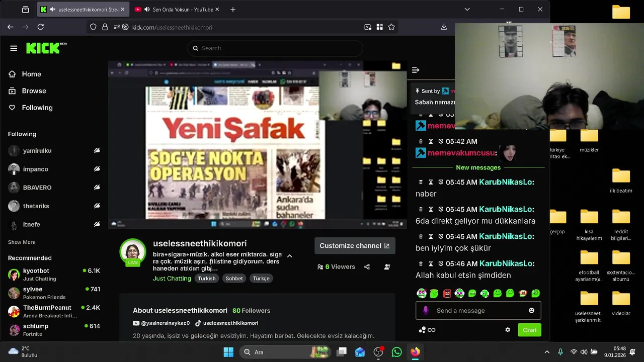Select the Sohbet tag
644x362 pixels.
tap(234, 279)
